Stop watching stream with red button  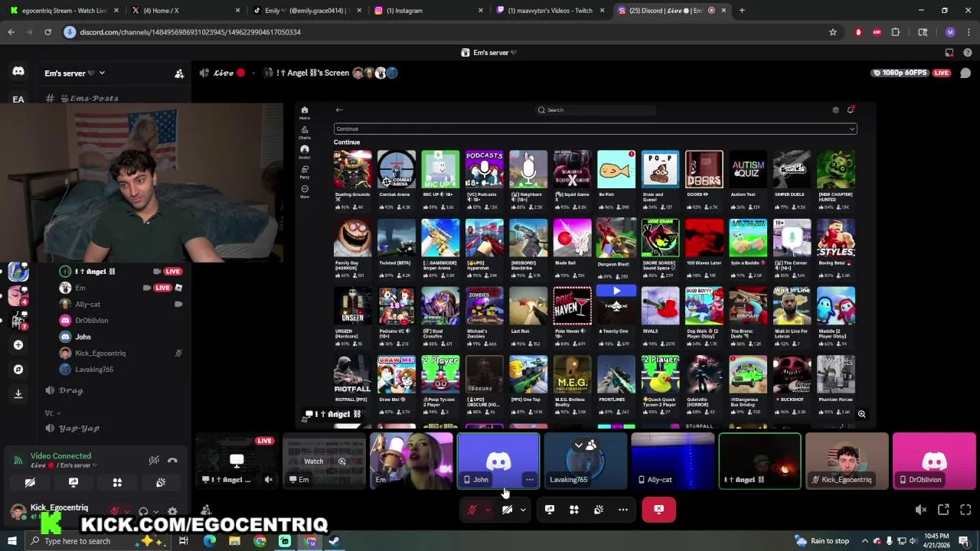pyautogui.click(x=659, y=510)
